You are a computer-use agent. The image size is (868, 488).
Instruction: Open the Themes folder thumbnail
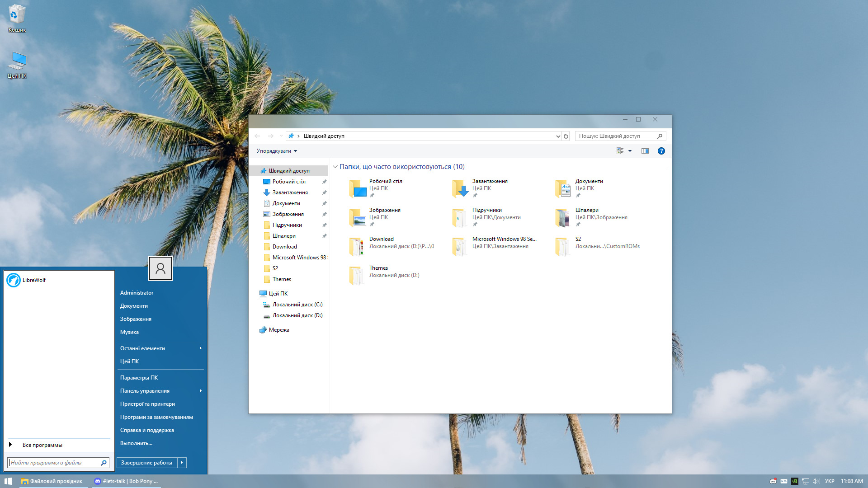click(356, 275)
